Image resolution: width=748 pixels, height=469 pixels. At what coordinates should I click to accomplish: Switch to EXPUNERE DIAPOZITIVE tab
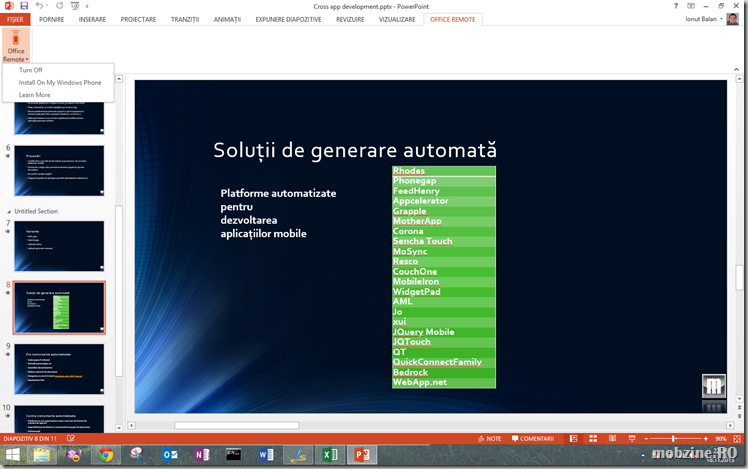pos(288,19)
